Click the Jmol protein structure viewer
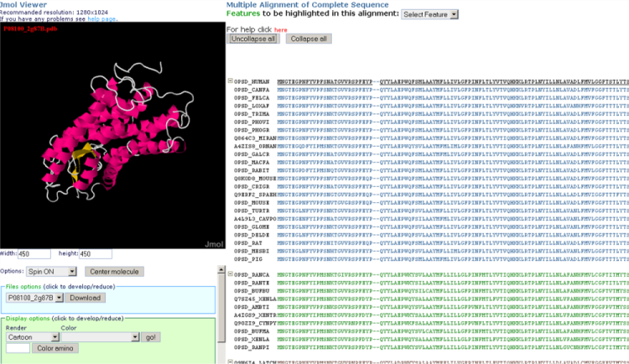The width and height of the screenshot is (629, 364). point(112,135)
